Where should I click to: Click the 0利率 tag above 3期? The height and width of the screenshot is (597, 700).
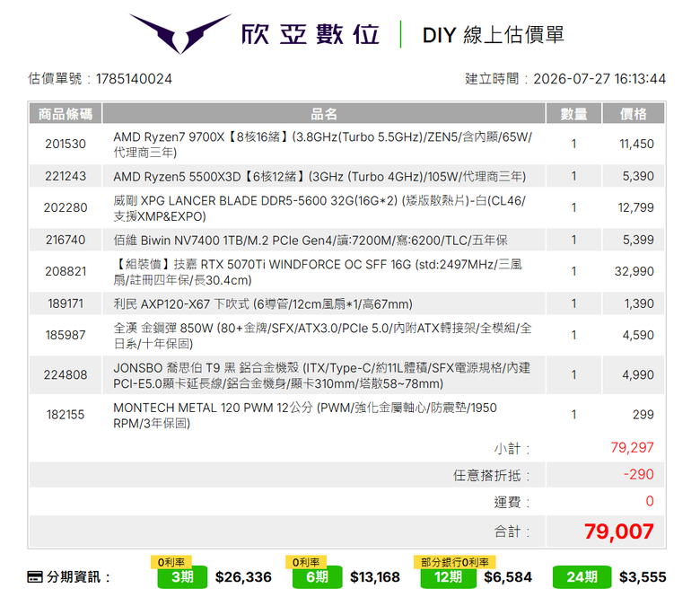pyautogui.click(x=171, y=562)
